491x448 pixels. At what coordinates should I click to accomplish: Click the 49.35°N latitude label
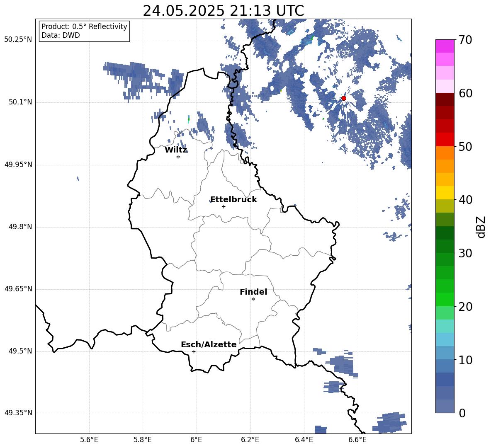[x=18, y=413]
